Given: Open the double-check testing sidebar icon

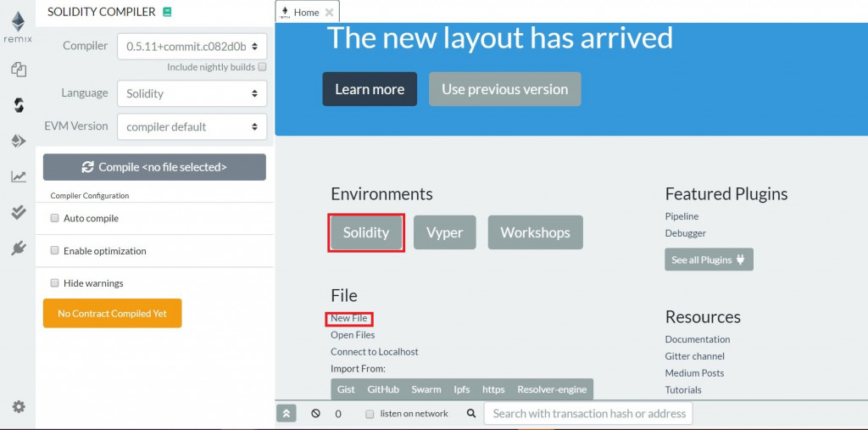Looking at the screenshot, I should (x=19, y=213).
